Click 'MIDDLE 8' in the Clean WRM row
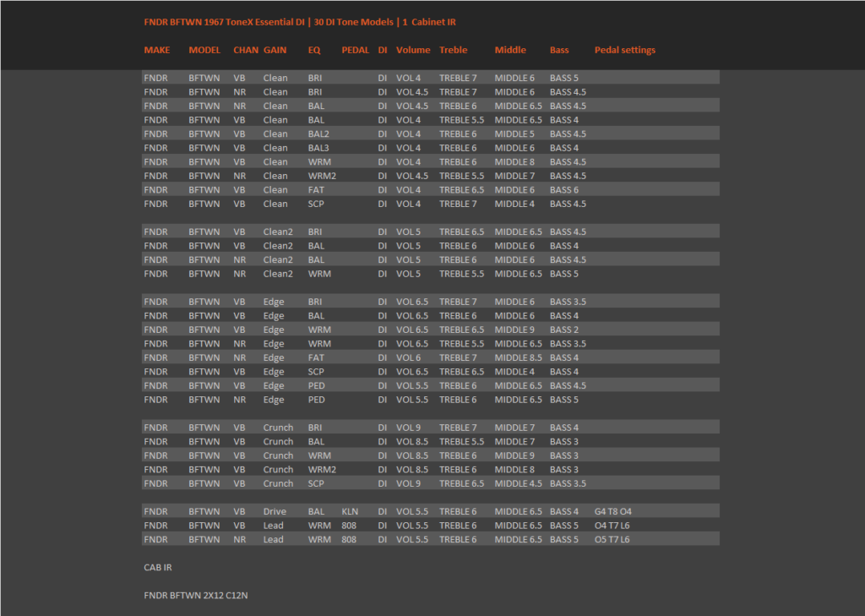 tap(514, 161)
